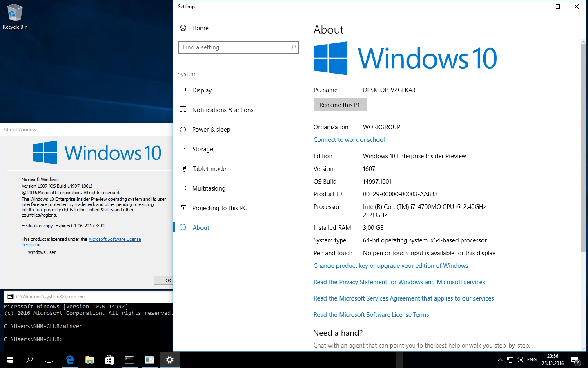Image resolution: width=588 pixels, height=368 pixels.
Task: Click the Find a setting search box
Action: 238,47
